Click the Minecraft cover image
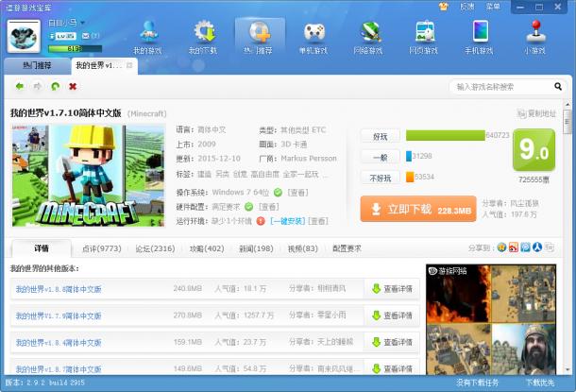This screenshot has width=576, height=392. click(x=88, y=176)
